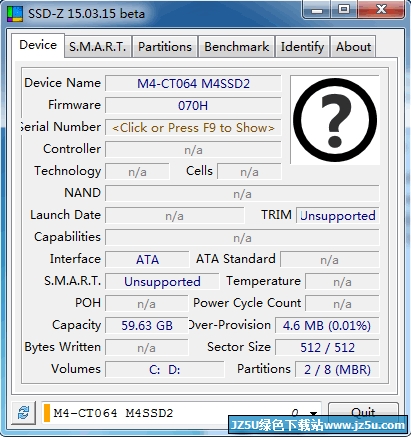Click the POH n/a field
Viewport: 411px width, 437px height.
pyautogui.click(x=147, y=304)
